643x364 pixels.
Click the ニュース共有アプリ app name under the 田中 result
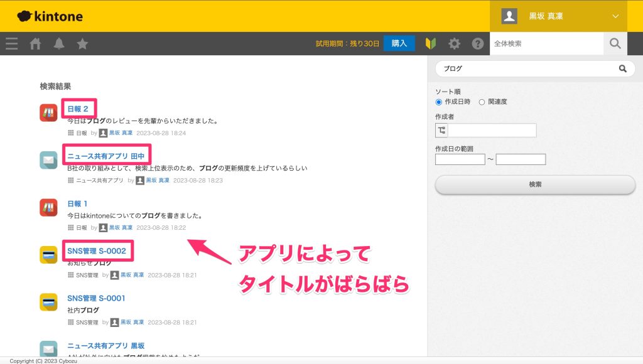pos(100,180)
